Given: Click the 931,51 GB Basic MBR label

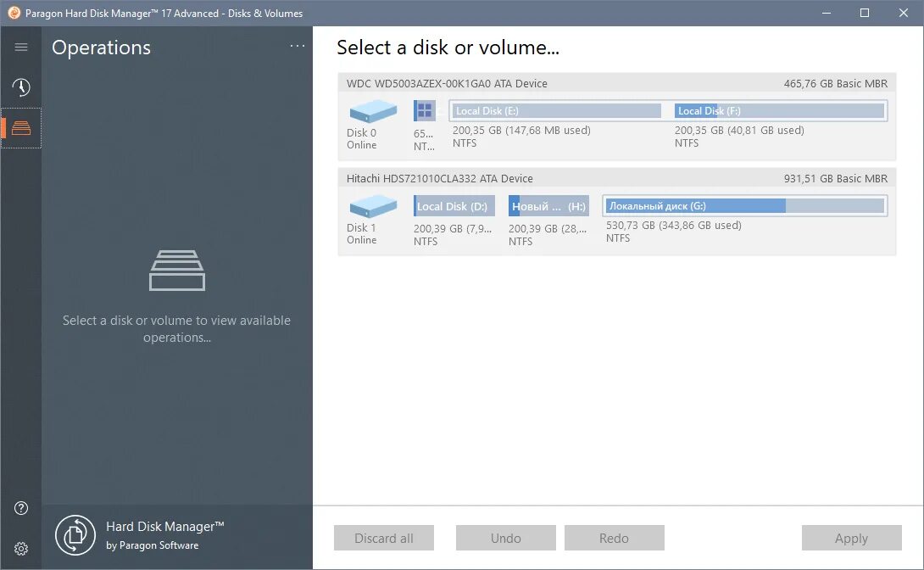Looking at the screenshot, I should (836, 179).
